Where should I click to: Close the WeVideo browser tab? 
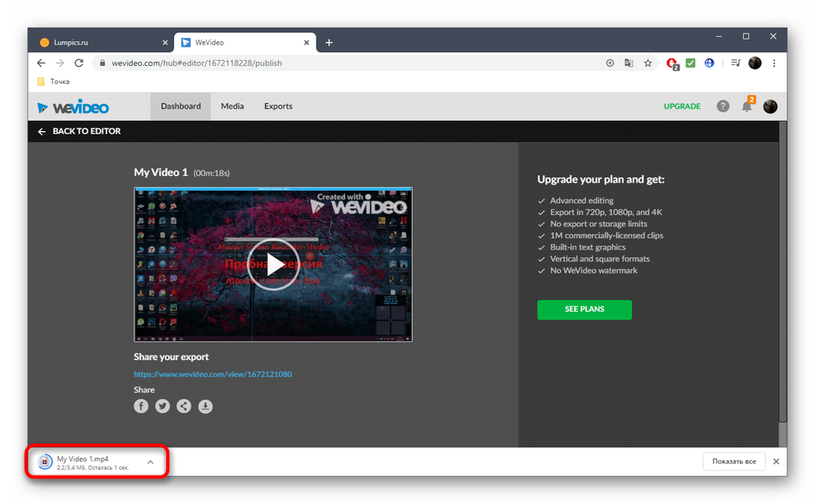(x=306, y=43)
